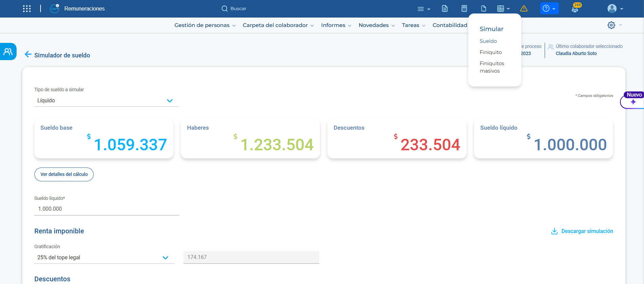Click the yellow warning triangle icon
This screenshot has height=284, width=644.
(x=524, y=9)
